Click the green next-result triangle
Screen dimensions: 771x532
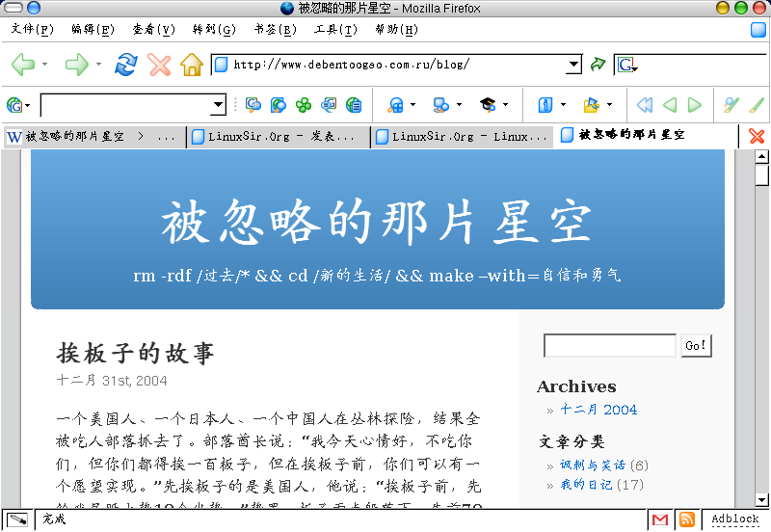[694, 105]
